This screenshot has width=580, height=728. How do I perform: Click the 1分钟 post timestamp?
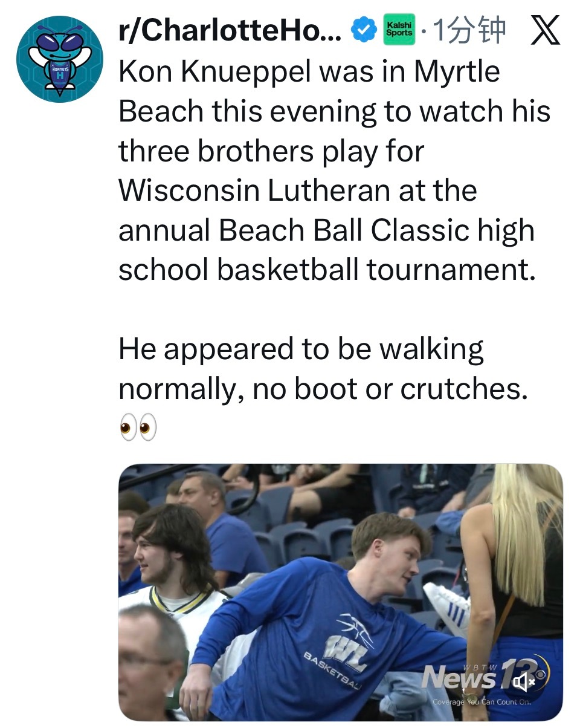(469, 31)
